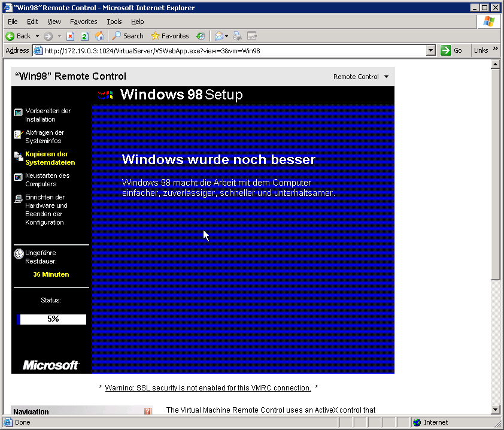
Task: Click the Kopieren der Systemdateien step icon
Action: coord(19,156)
